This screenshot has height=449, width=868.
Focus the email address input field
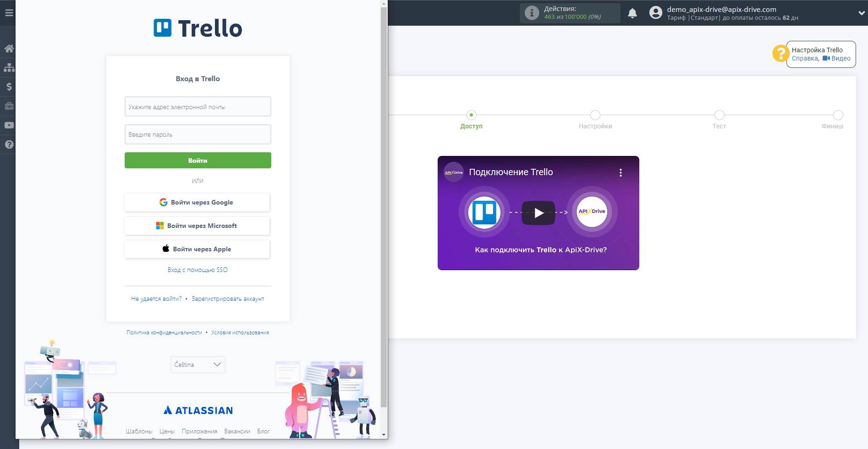pos(198,106)
